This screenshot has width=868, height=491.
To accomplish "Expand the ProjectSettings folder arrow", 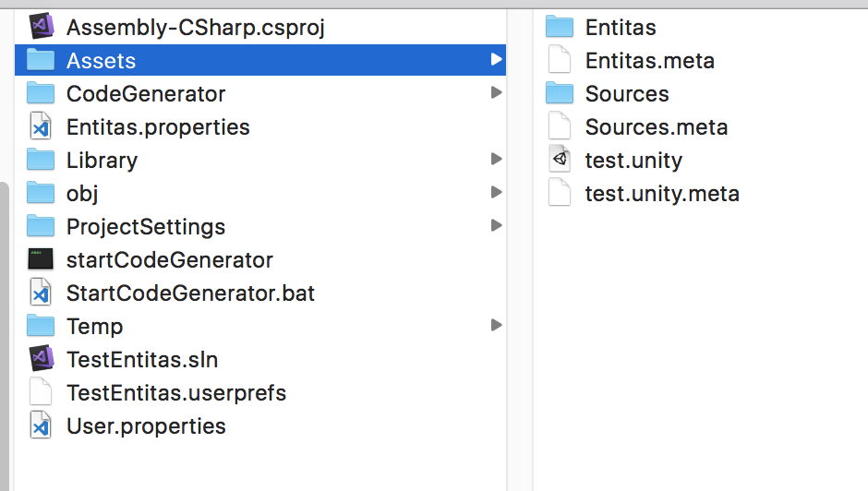I will coord(497,225).
